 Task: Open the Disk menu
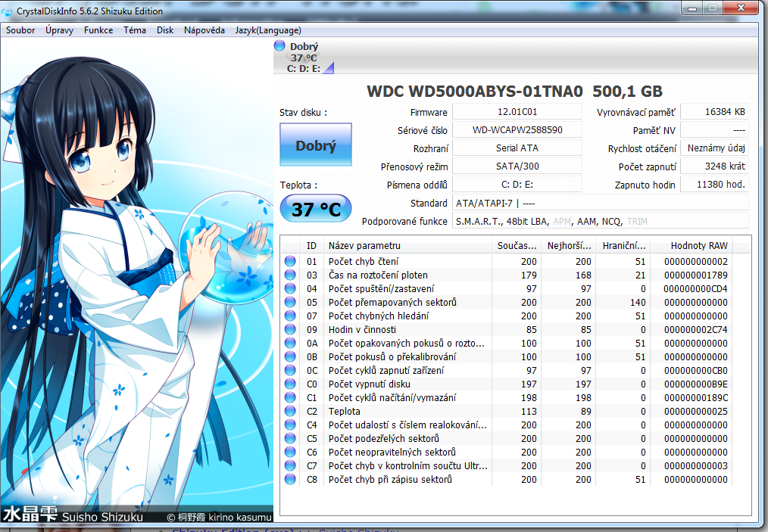tap(165, 30)
